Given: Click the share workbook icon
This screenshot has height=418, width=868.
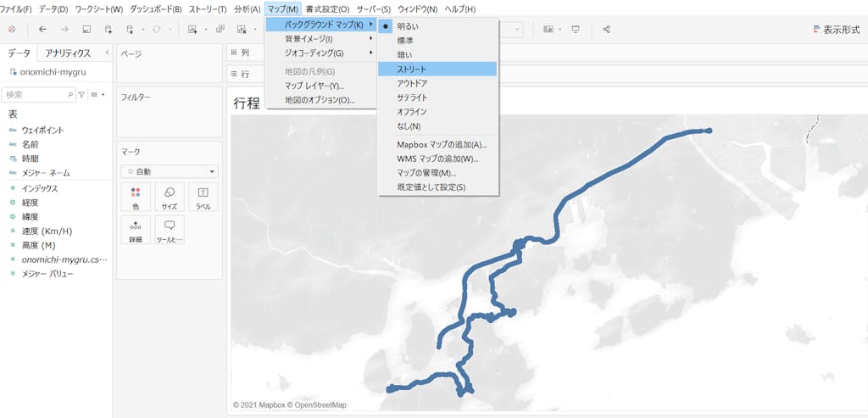Looking at the screenshot, I should click(606, 30).
